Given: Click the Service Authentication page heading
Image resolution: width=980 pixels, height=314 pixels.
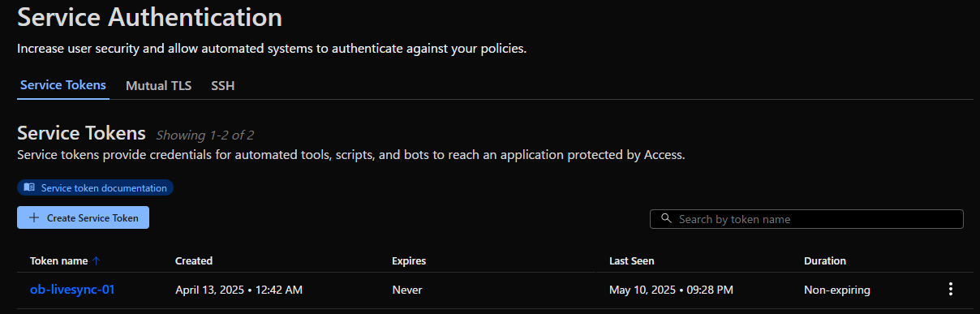Looking at the screenshot, I should [x=150, y=16].
